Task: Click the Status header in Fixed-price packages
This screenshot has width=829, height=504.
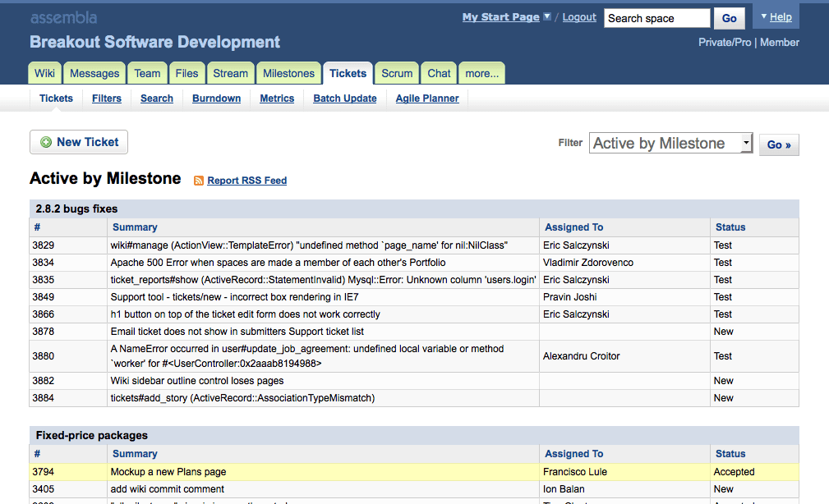Action: (x=730, y=454)
